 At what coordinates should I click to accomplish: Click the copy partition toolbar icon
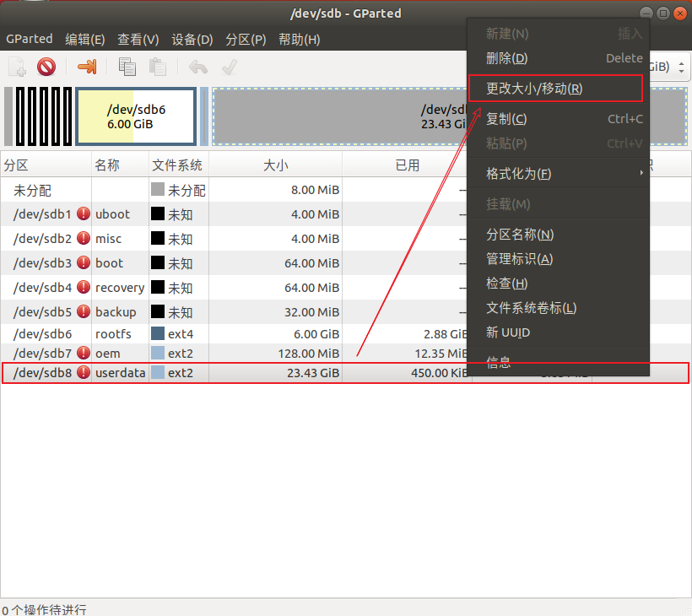click(x=127, y=67)
